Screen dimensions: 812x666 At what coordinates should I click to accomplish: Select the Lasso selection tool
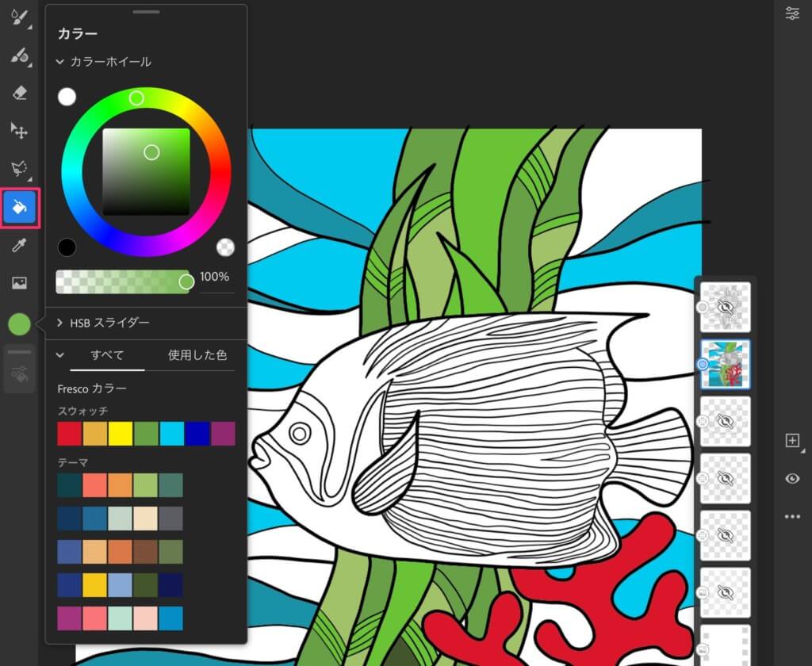pos(20,168)
